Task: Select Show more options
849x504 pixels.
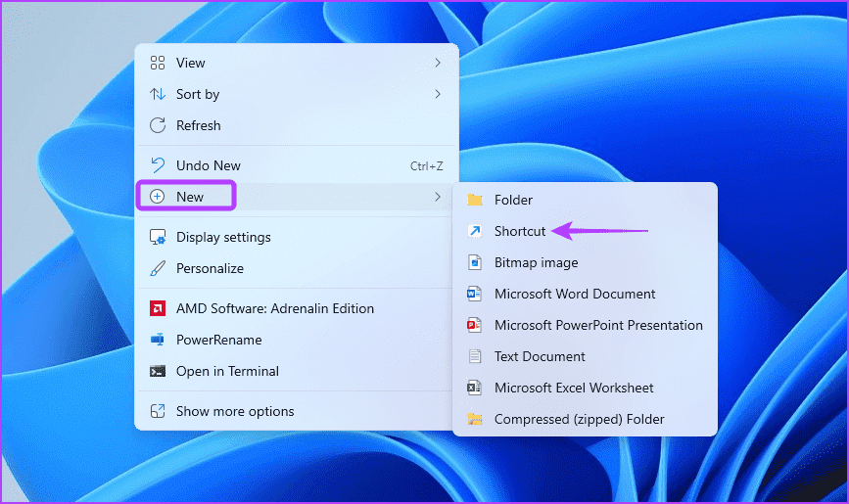Action: (296, 411)
